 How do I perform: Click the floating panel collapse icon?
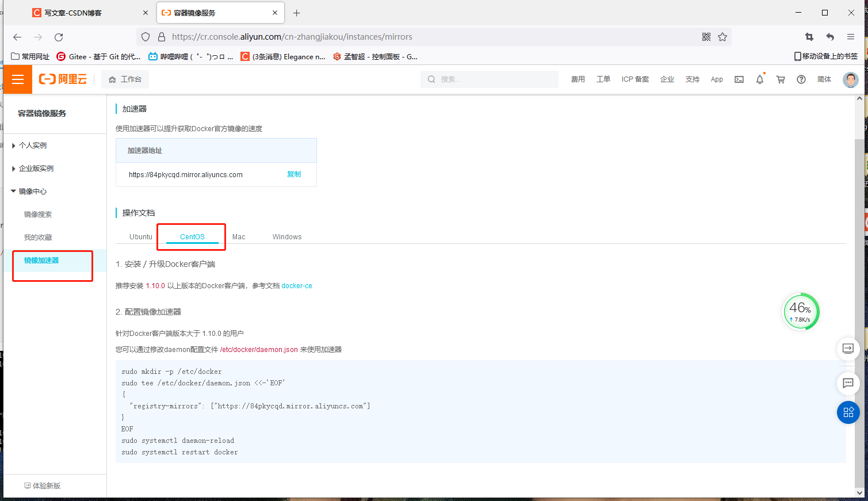[x=848, y=349]
